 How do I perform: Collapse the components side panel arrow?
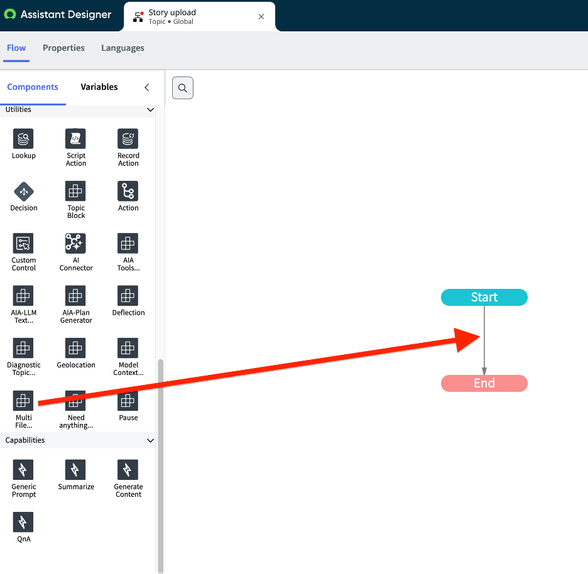pos(147,87)
